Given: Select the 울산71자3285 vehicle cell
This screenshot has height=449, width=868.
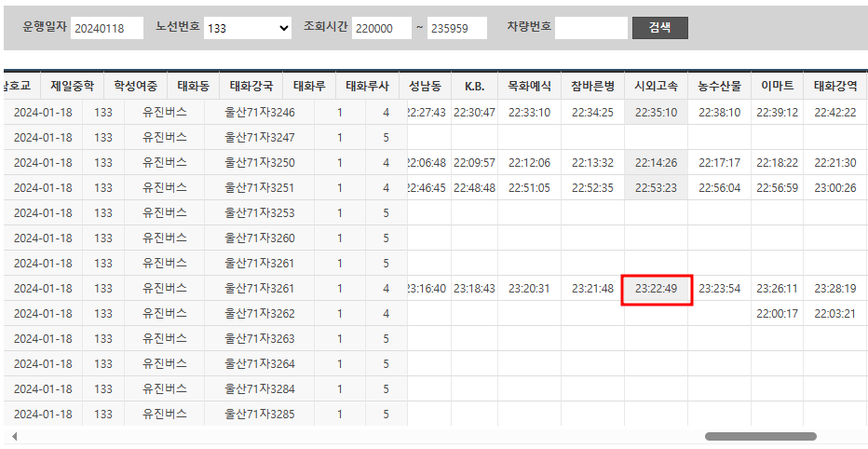Looking at the screenshot, I should point(260,415).
